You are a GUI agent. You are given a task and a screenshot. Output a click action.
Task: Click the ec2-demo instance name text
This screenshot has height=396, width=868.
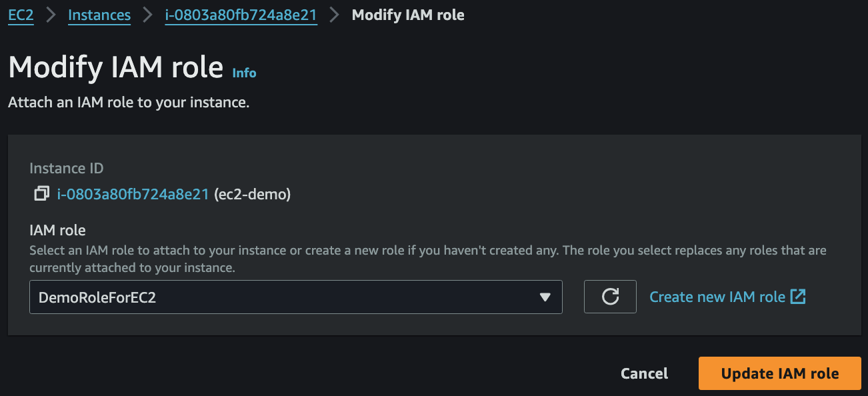point(252,194)
